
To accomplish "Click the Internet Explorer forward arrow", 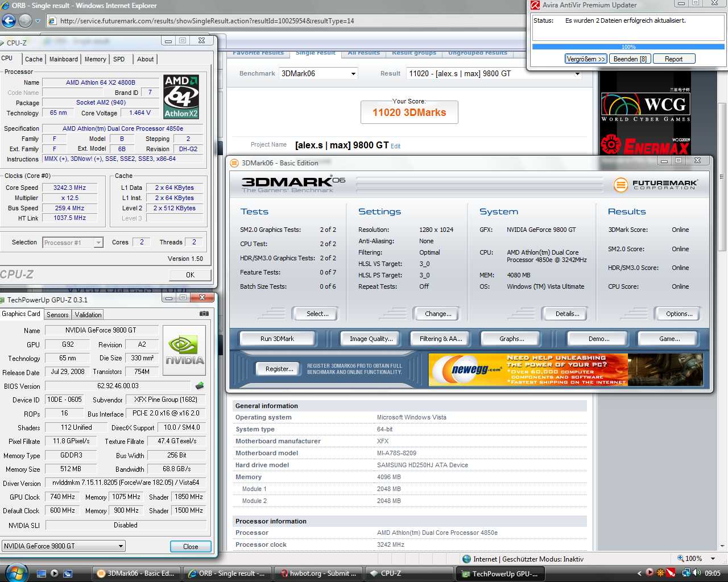I will [x=25, y=21].
